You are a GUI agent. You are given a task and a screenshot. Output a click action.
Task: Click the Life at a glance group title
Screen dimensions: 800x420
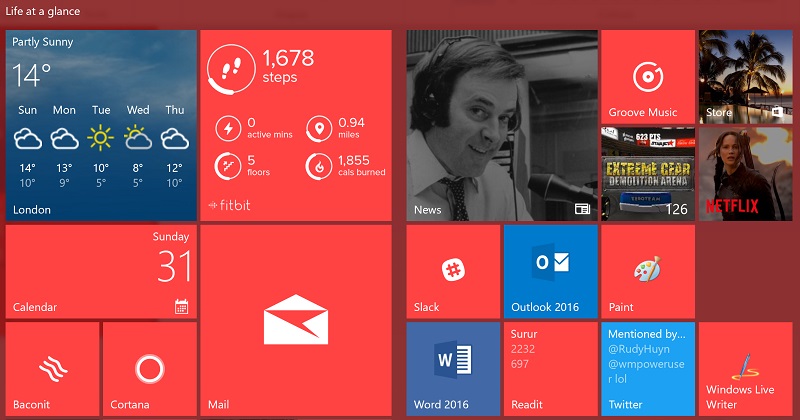coord(43,11)
